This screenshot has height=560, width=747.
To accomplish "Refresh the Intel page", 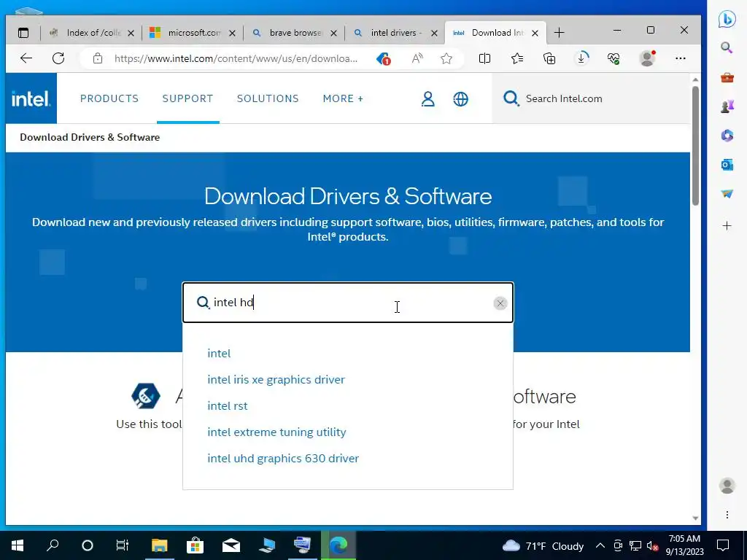I will tap(58, 58).
